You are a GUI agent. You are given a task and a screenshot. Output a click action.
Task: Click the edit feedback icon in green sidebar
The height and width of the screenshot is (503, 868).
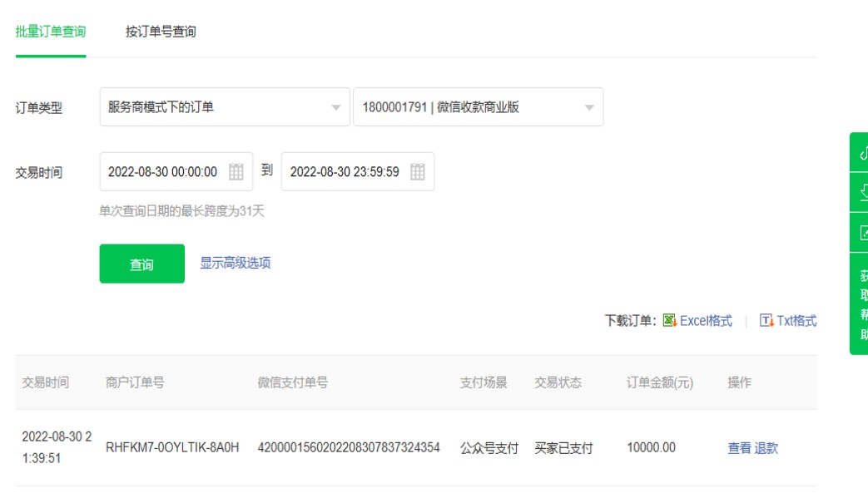pyautogui.click(x=861, y=233)
